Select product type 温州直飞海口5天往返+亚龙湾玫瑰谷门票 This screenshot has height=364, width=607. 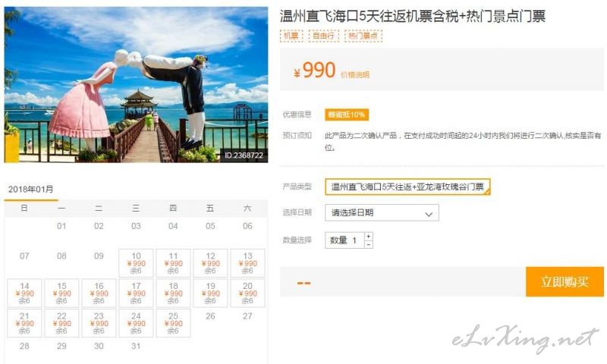(407, 187)
